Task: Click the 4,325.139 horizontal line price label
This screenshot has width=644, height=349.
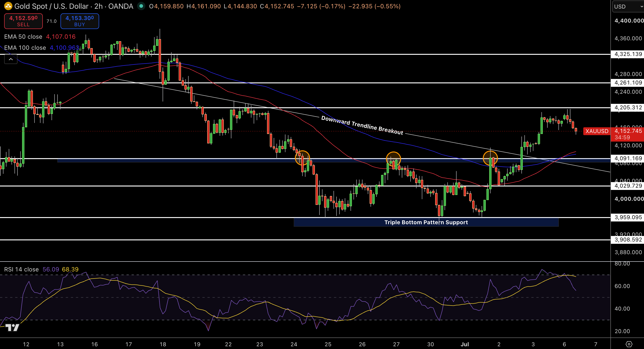Action: [628, 54]
